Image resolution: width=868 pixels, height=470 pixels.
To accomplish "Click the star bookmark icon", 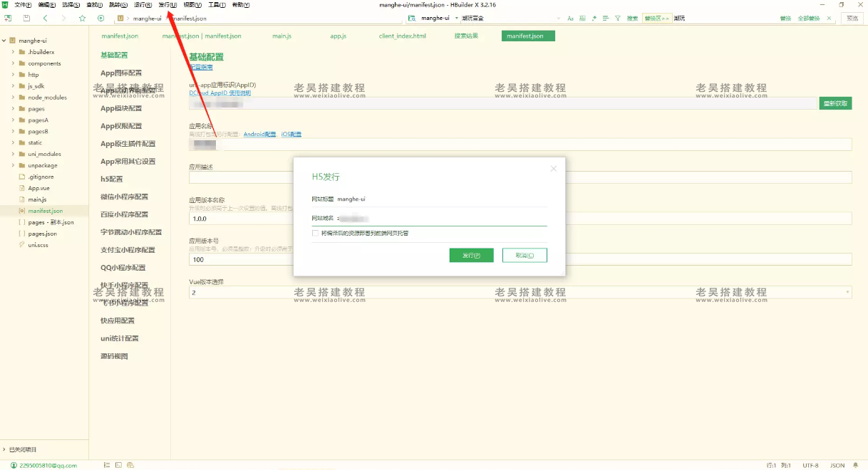I will coord(82,18).
